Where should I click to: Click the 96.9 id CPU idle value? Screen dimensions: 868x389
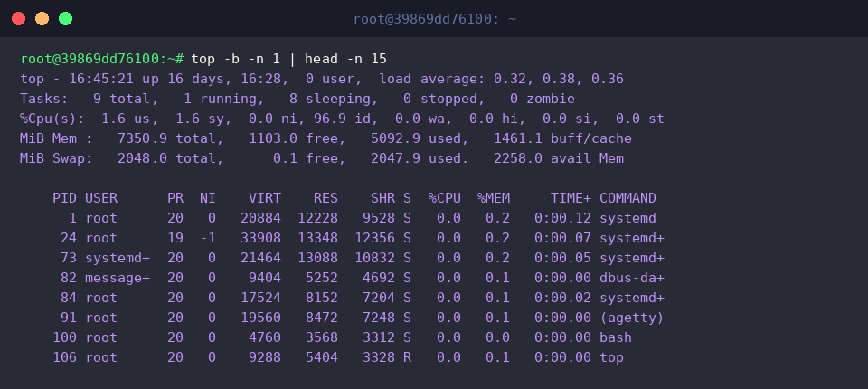[x=346, y=119]
